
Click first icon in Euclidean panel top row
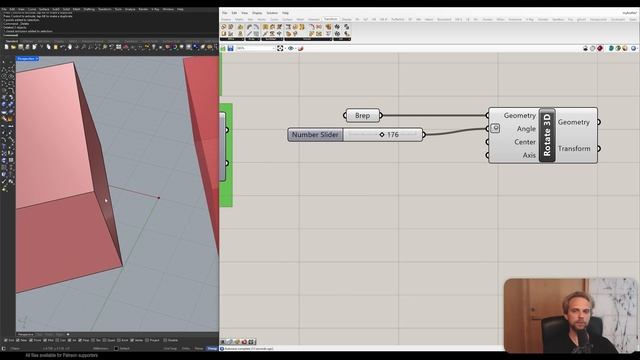click(265, 27)
